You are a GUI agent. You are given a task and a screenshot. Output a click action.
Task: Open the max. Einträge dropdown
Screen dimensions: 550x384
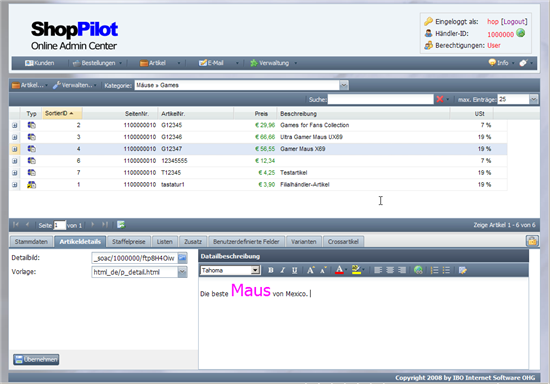[x=534, y=100]
